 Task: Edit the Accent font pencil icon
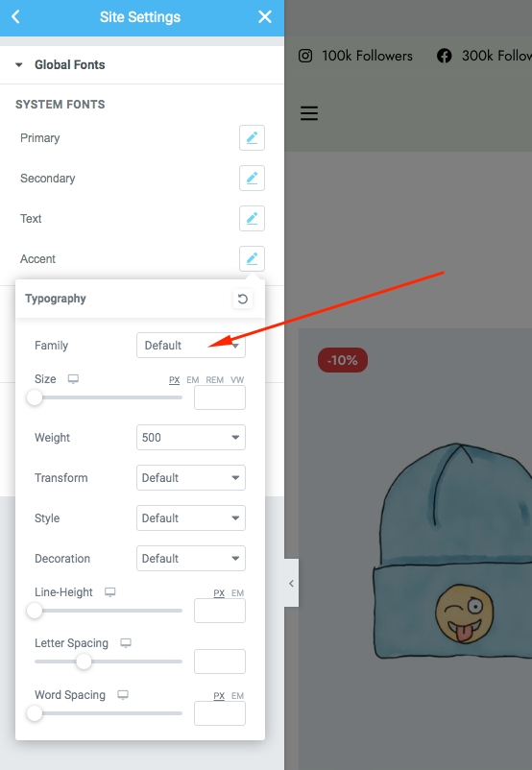coord(252,259)
